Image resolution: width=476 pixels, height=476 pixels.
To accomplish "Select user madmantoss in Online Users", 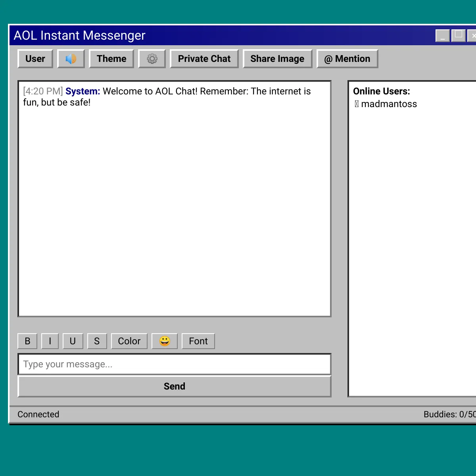I will click(x=386, y=104).
